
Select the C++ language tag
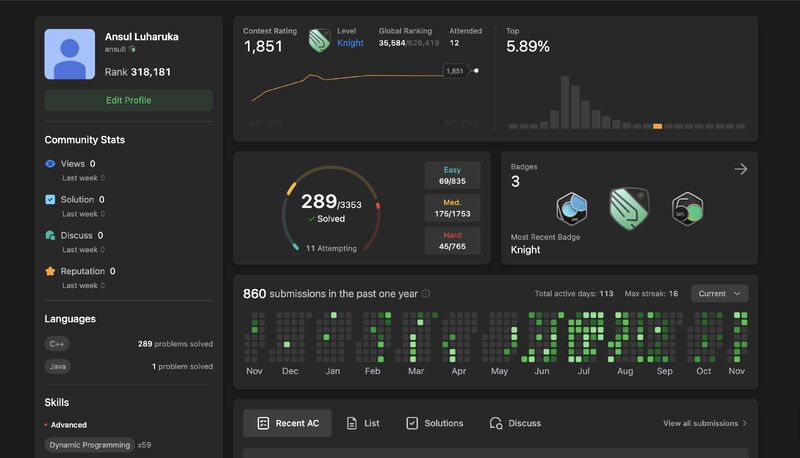[x=57, y=344]
